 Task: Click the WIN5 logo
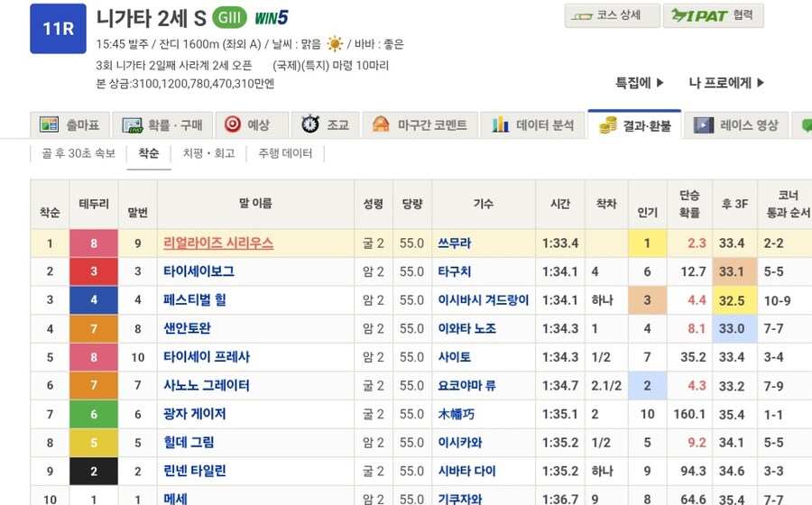[271, 19]
